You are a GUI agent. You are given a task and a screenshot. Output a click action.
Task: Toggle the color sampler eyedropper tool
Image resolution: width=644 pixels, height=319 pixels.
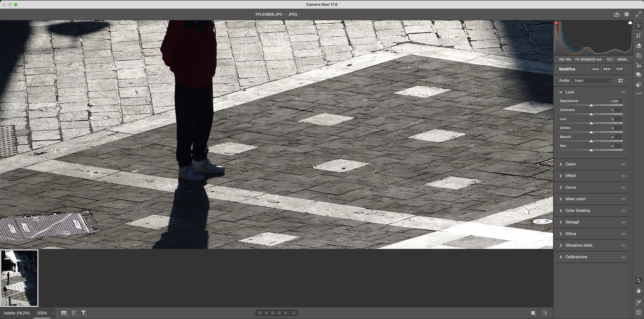pos(638,302)
